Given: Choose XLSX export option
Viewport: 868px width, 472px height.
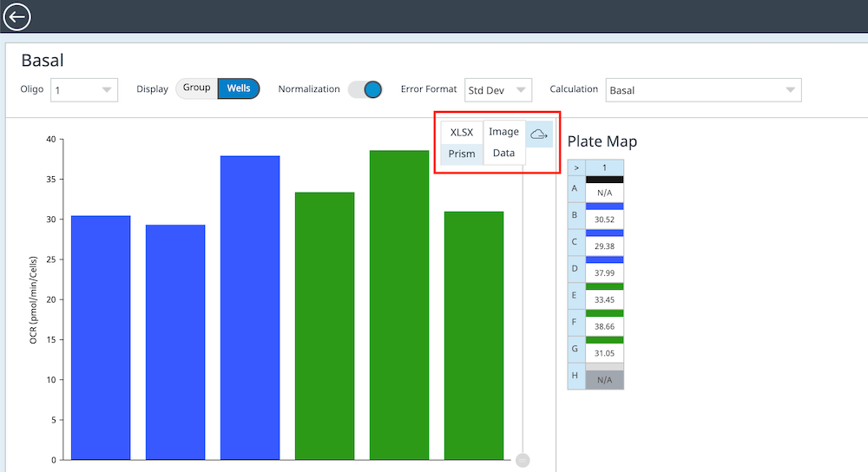Looking at the screenshot, I should pyautogui.click(x=462, y=132).
